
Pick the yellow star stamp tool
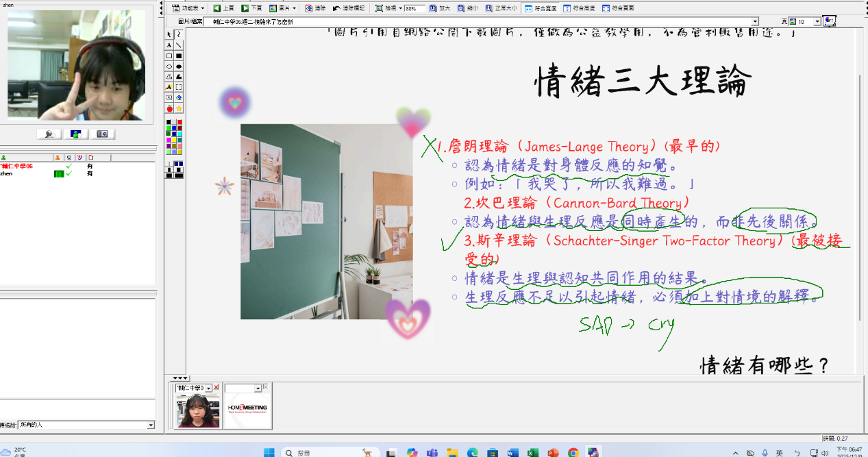point(179,108)
